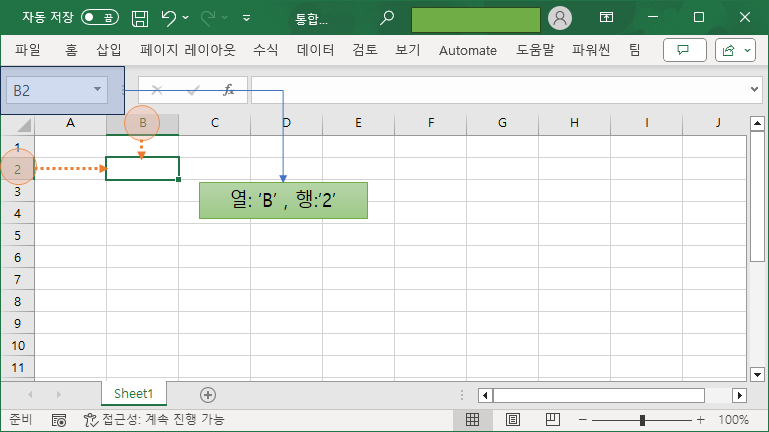Open the 삽입 ribbon tab
Image resolution: width=769 pixels, height=432 pixels.
click(109, 50)
